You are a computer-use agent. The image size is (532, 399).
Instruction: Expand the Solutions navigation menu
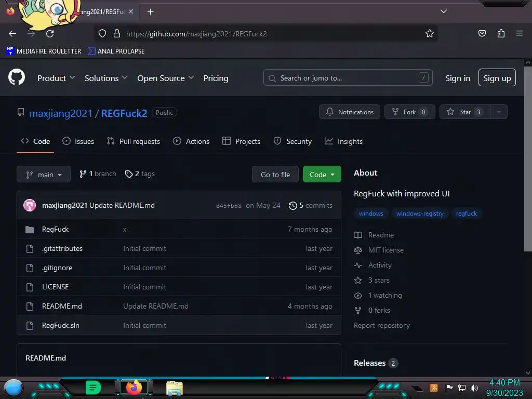pyautogui.click(x=106, y=78)
